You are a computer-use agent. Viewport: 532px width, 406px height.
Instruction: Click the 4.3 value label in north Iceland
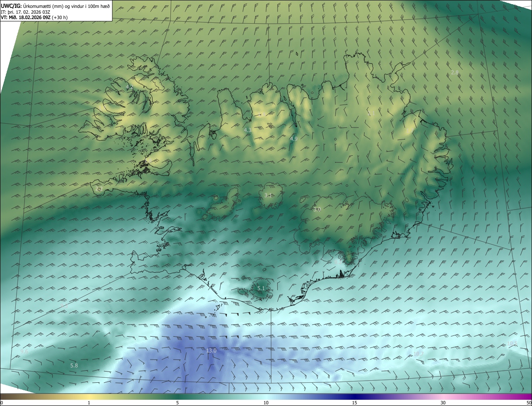pos(248,130)
